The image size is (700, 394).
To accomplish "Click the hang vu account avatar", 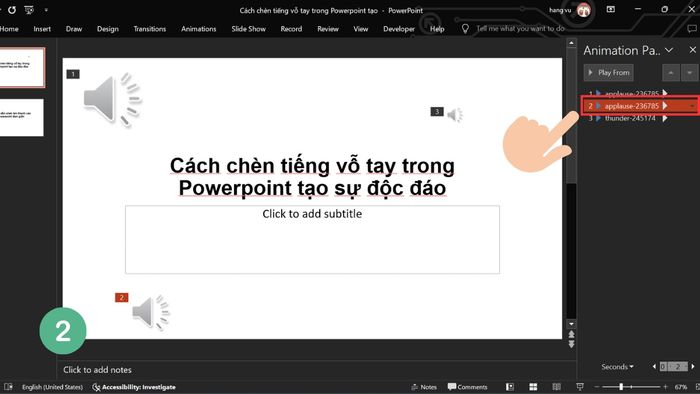I will pyautogui.click(x=583, y=10).
